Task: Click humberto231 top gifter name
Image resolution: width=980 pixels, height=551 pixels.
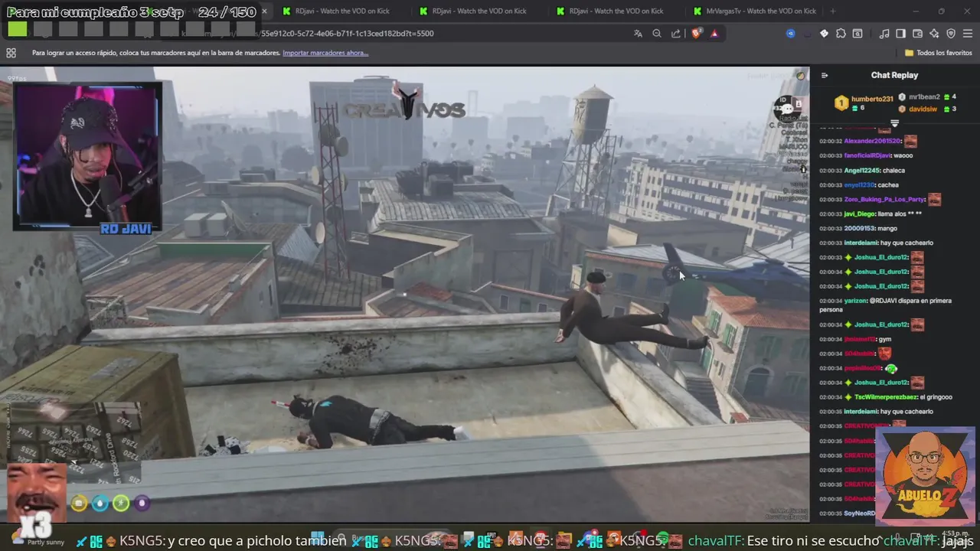Action: tap(872, 99)
